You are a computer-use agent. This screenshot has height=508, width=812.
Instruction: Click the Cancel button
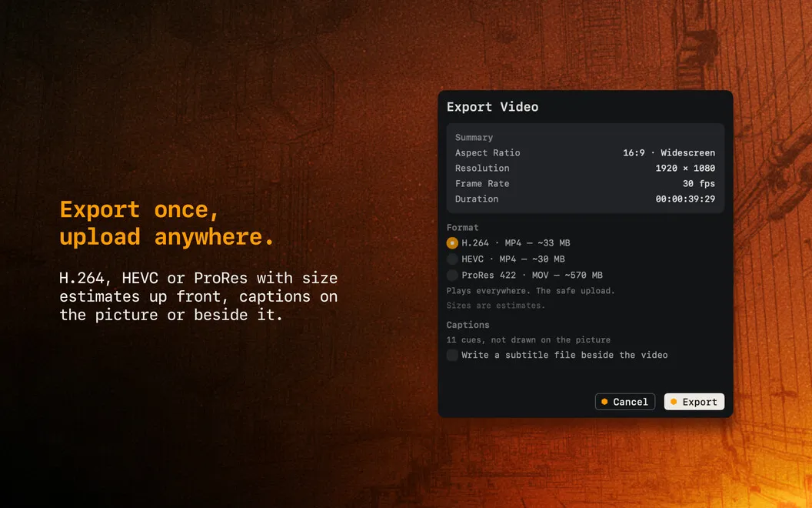(x=625, y=402)
